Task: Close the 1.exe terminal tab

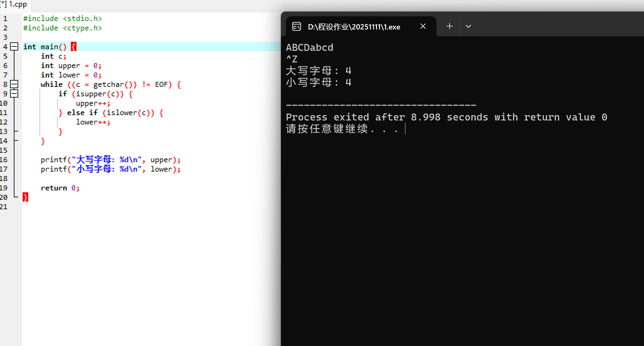Action: click(x=423, y=26)
